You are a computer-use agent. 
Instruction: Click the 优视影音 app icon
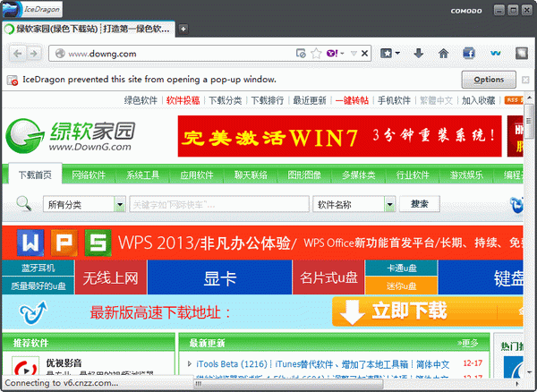(x=25, y=366)
